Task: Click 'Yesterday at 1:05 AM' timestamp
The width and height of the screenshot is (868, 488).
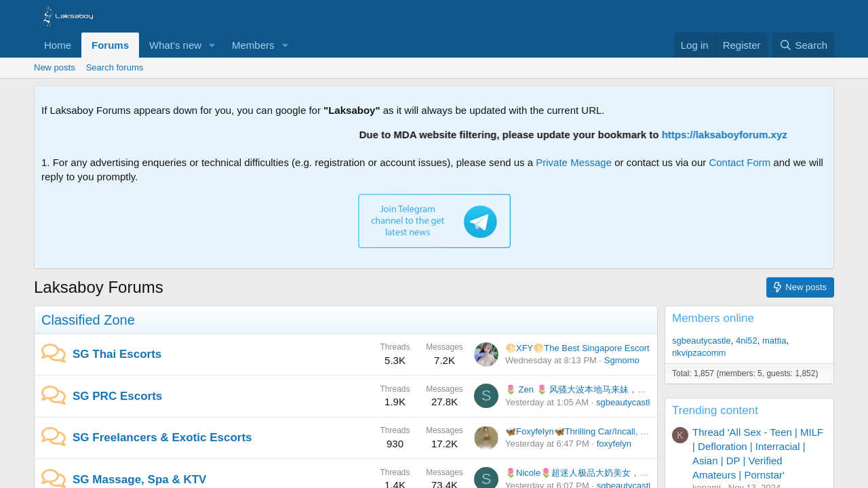Action: [x=547, y=403]
